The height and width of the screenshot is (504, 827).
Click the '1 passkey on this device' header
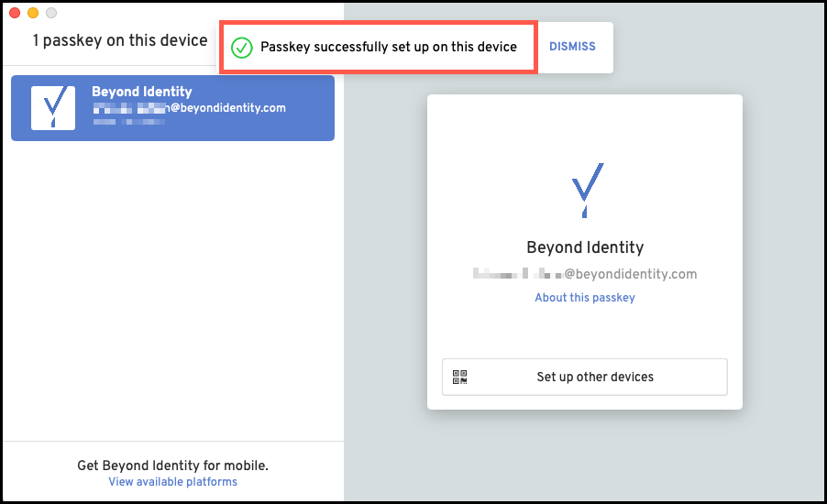pyautogui.click(x=120, y=40)
